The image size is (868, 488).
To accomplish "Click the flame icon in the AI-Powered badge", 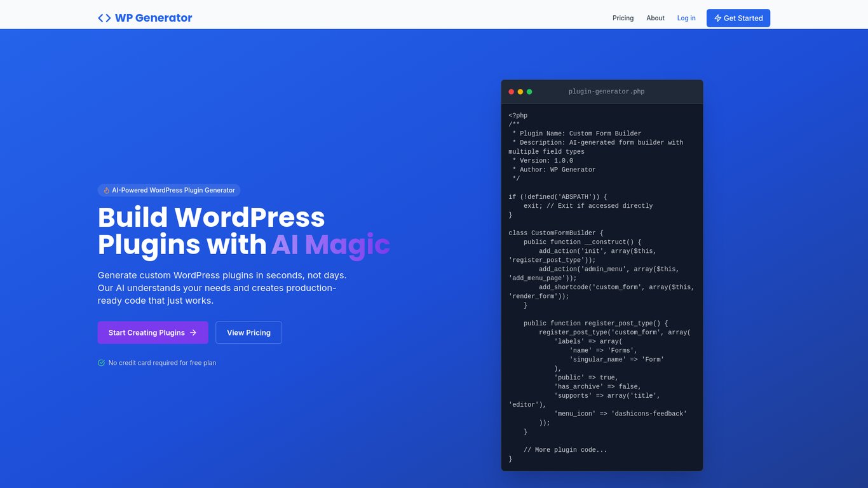I will [x=107, y=190].
